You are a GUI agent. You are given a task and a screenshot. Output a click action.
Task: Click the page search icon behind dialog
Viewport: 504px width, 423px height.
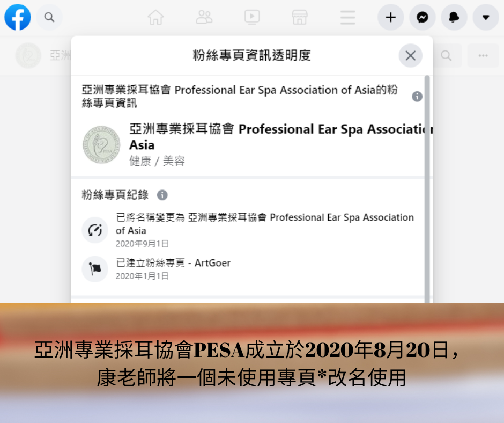[x=446, y=55]
